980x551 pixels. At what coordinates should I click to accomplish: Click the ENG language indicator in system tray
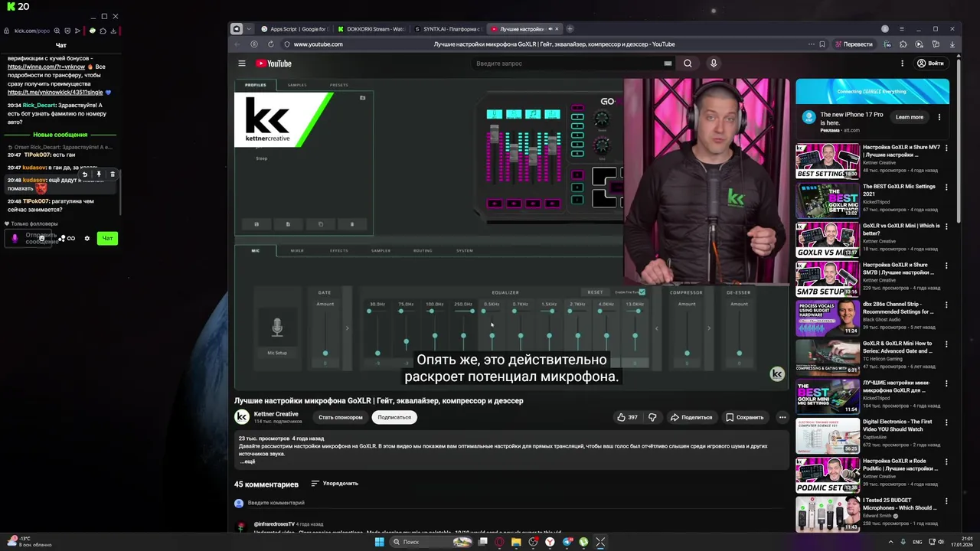pos(917,542)
